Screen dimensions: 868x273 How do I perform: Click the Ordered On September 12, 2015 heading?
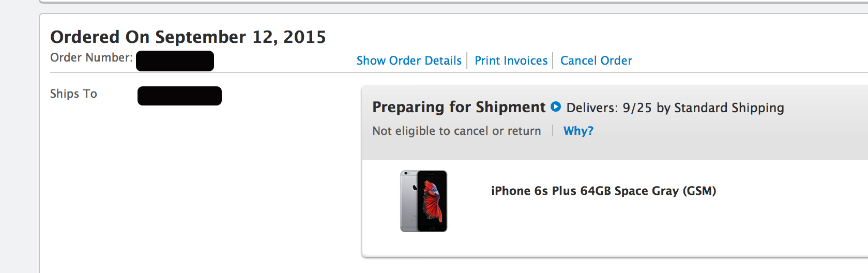188,37
